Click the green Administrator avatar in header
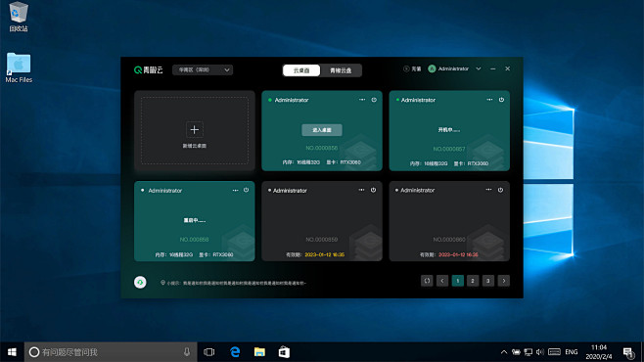Viewport: 644px width, 362px height. [432, 68]
